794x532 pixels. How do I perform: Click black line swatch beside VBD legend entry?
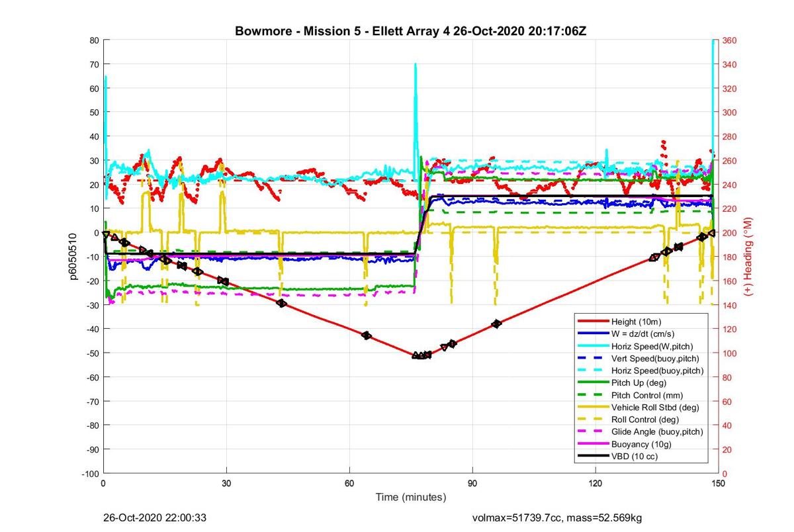pyautogui.click(x=593, y=457)
